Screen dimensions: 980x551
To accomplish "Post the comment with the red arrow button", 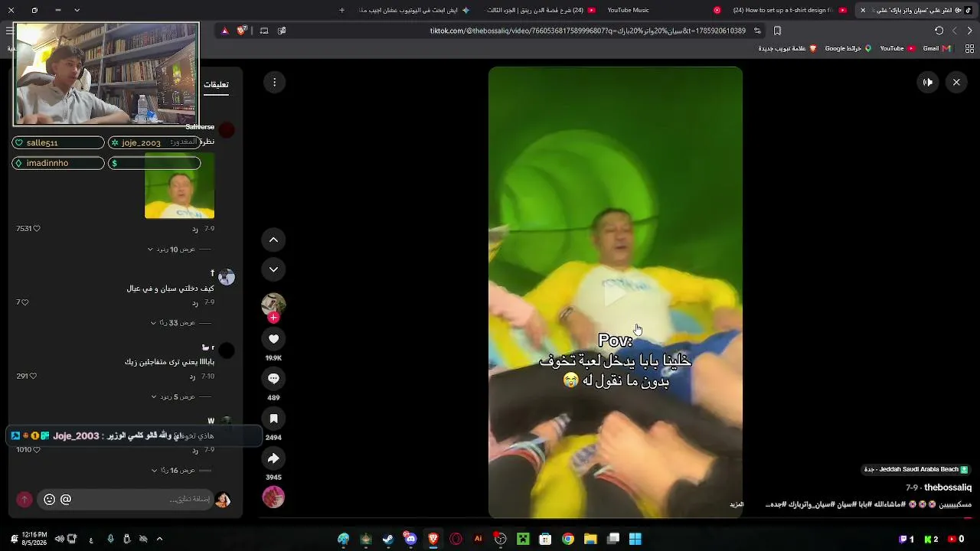I will click(x=24, y=499).
